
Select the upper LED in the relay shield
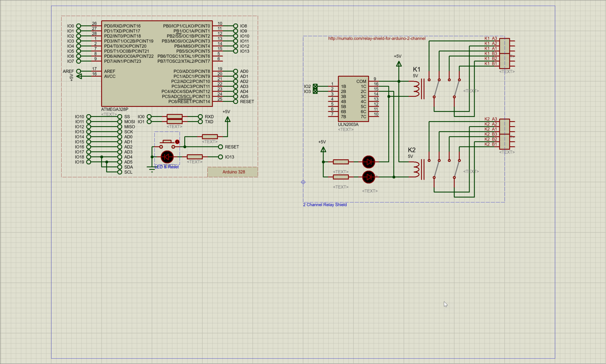click(369, 162)
